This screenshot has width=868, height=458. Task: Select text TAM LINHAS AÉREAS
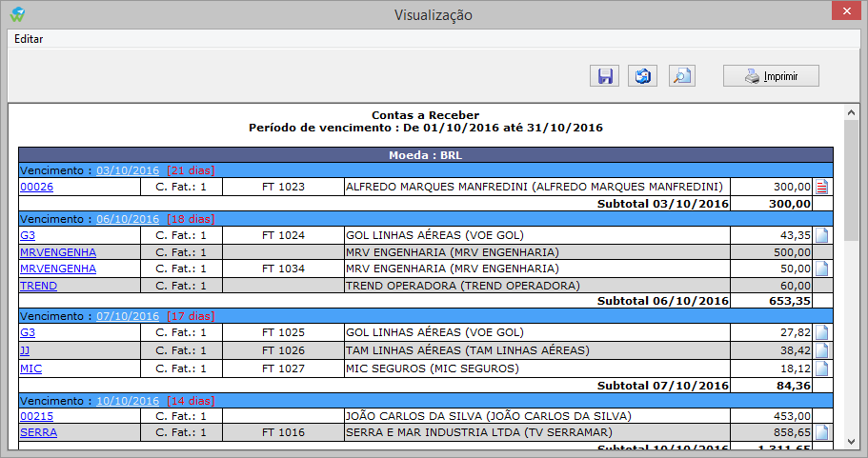point(404,350)
